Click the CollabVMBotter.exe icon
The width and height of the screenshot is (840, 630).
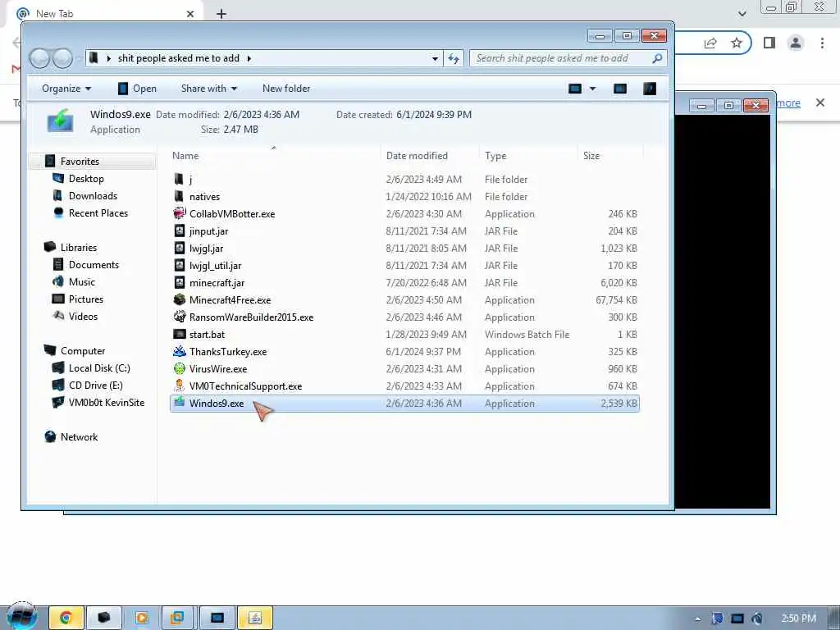[179, 214]
